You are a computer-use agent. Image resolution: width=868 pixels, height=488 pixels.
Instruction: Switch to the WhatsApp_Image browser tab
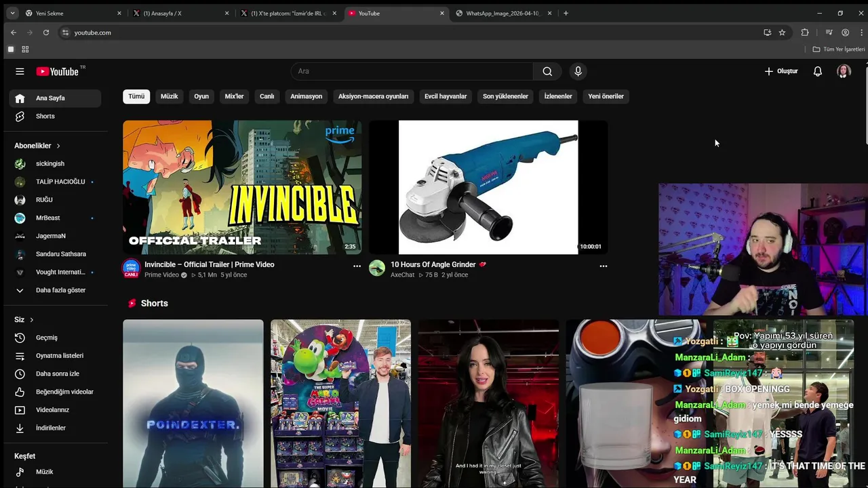(x=504, y=13)
